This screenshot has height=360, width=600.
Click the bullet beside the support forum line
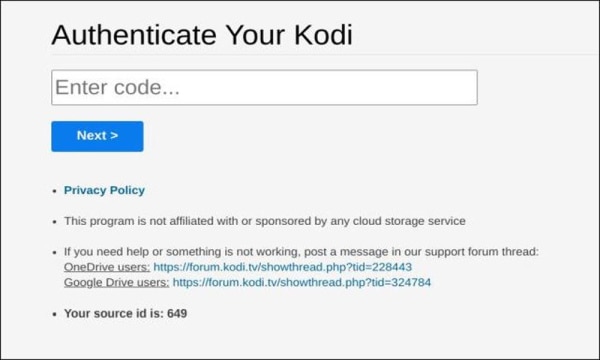coord(55,252)
